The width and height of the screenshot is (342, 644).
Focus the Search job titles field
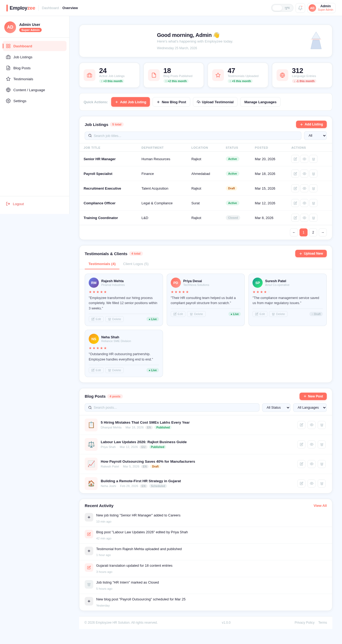pyautogui.click(x=193, y=136)
